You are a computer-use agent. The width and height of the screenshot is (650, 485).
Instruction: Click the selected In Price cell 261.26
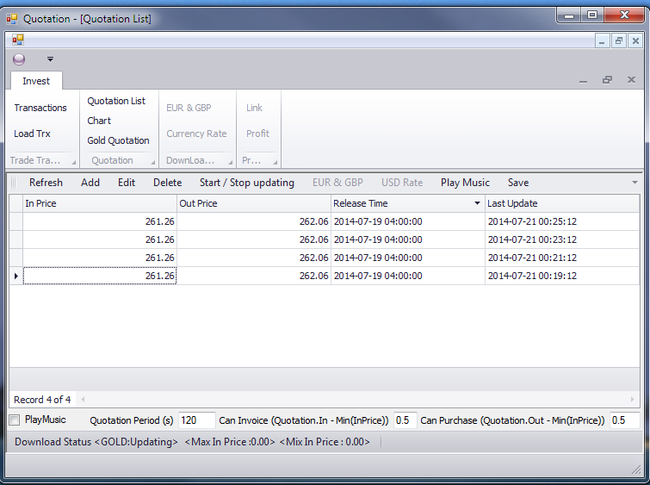pyautogui.click(x=99, y=276)
